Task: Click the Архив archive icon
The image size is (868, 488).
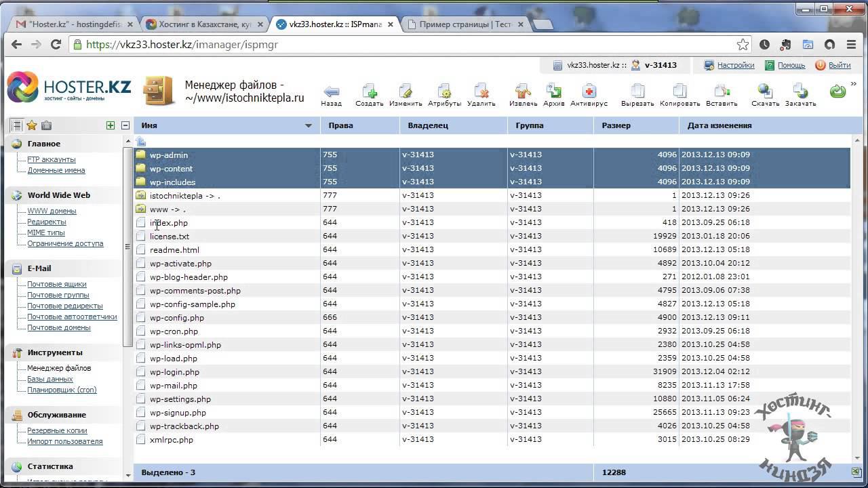Action: click(553, 92)
